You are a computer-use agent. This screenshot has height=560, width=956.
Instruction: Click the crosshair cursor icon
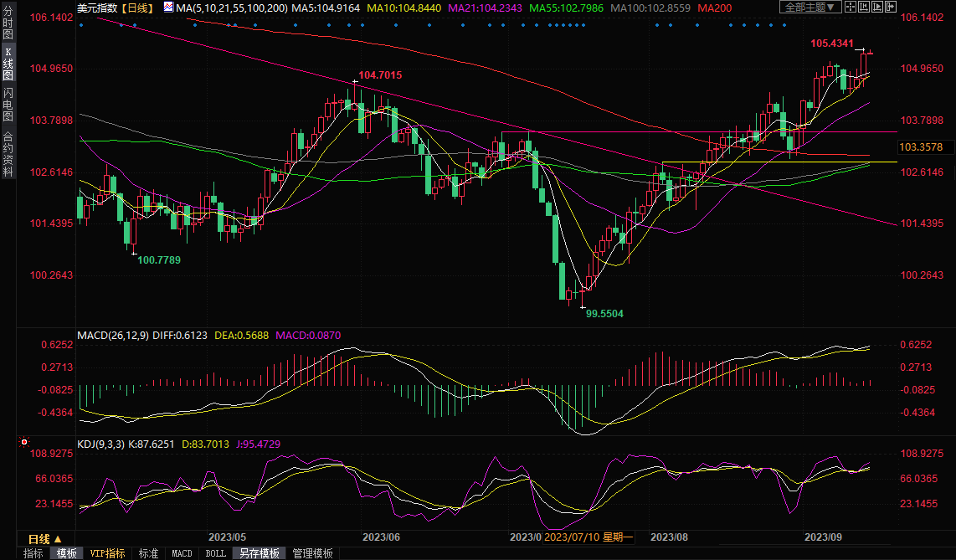coord(852,8)
